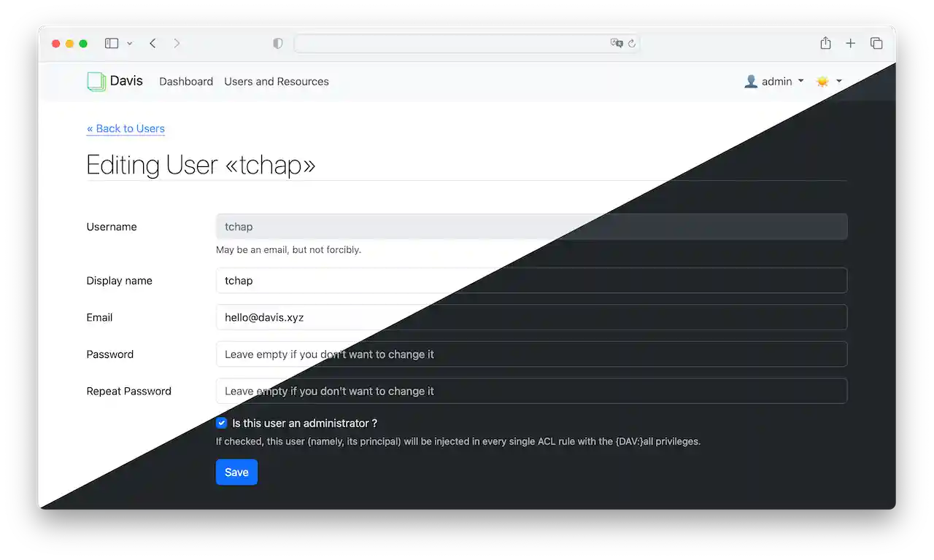This screenshot has height=560, width=934.
Task: Click the forward navigation arrow
Action: pos(177,43)
